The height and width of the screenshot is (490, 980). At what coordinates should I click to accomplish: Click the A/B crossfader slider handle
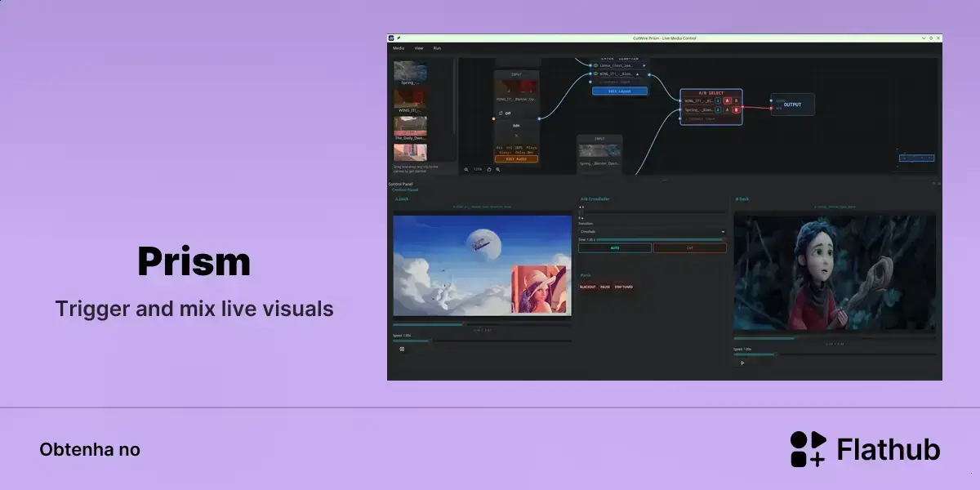point(581,212)
